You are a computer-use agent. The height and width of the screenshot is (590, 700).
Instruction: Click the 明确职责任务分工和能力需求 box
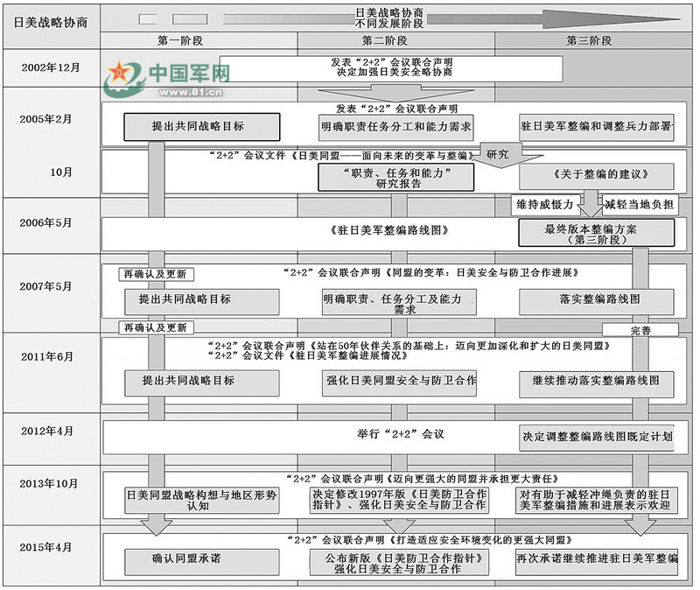pos(396,127)
